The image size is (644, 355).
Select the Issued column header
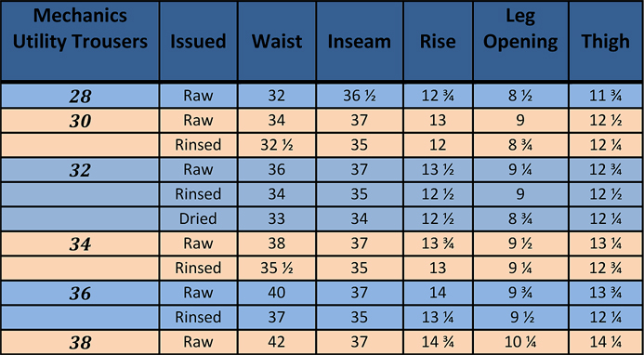point(198,41)
